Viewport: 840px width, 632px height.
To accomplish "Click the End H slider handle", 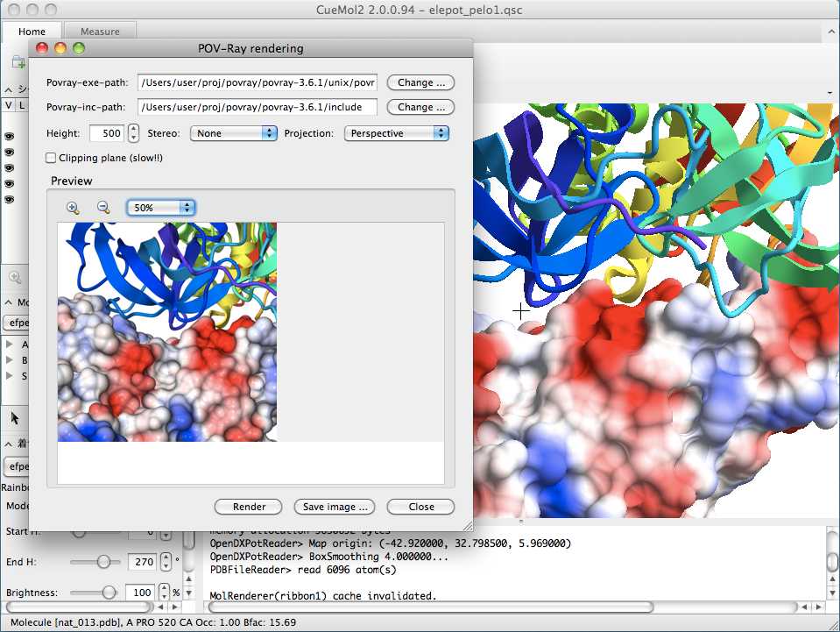I will [x=104, y=561].
